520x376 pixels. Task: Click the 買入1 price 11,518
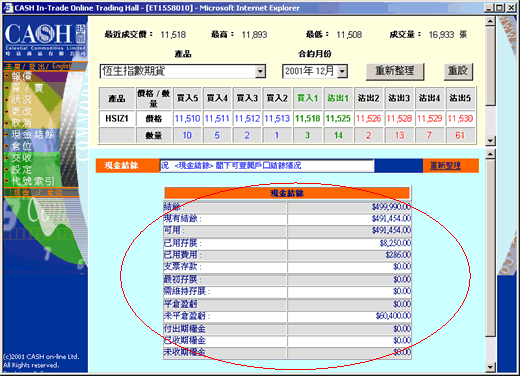308,118
